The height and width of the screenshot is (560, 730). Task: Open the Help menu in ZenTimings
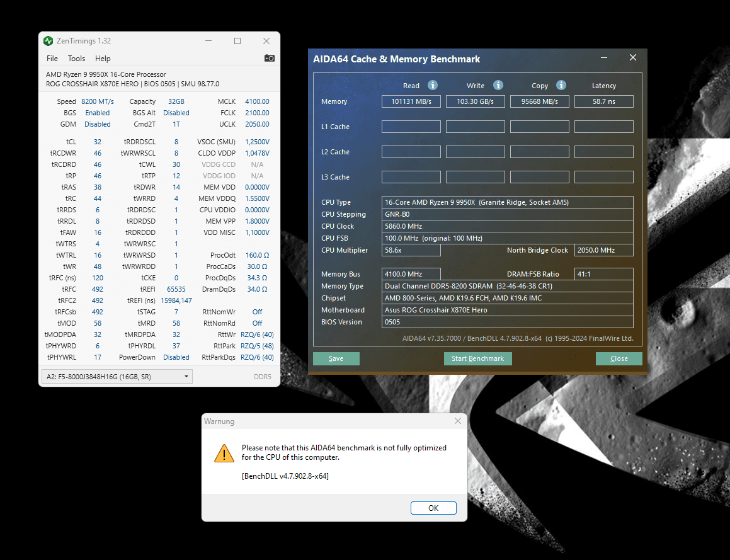click(103, 58)
